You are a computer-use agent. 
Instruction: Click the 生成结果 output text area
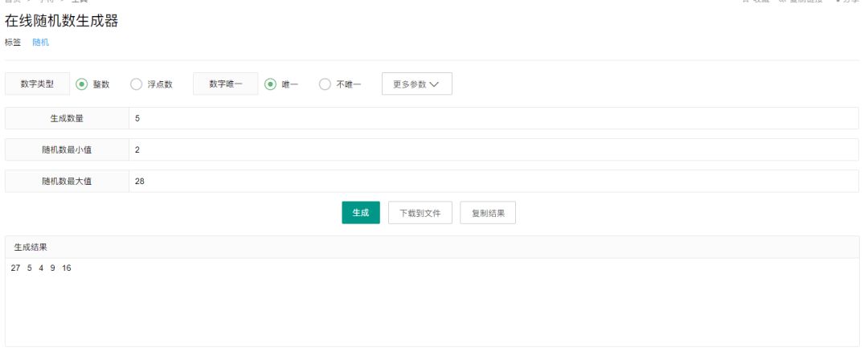432,302
